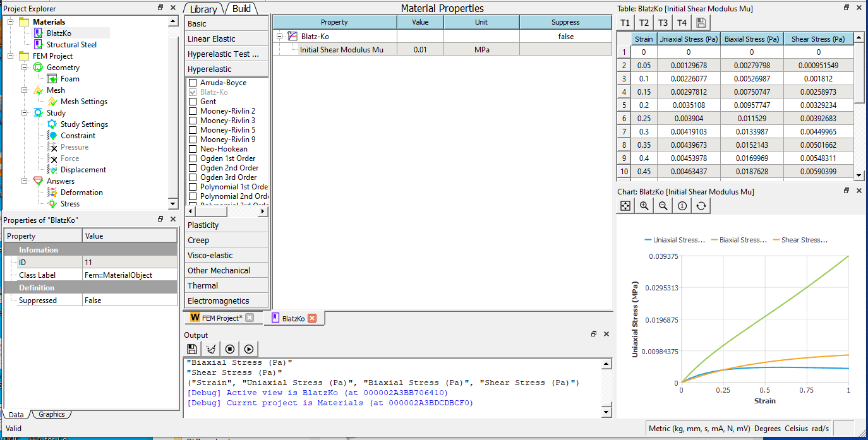Click the Foam geometry icon

[x=52, y=79]
